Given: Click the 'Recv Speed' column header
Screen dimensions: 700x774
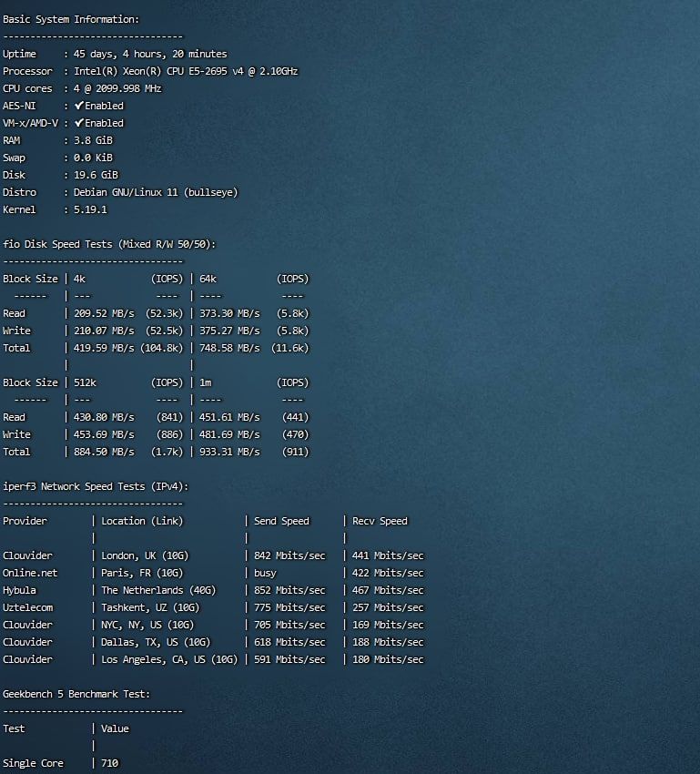Looking at the screenshot, I should (380, 521).
